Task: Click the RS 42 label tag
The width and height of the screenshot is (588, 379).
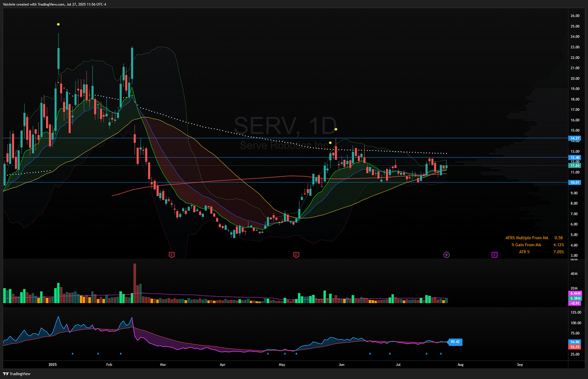Action: click(x=455, y=342)
